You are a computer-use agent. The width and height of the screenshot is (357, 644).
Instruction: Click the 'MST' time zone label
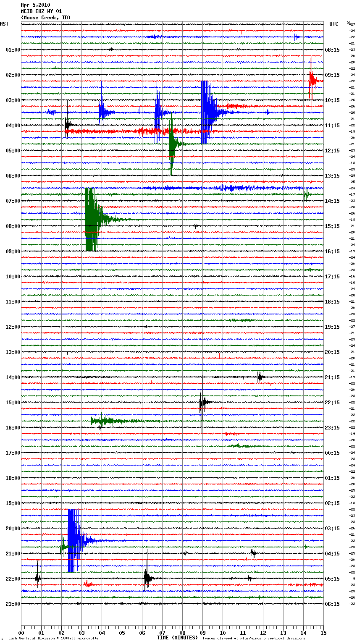(4, 24)
